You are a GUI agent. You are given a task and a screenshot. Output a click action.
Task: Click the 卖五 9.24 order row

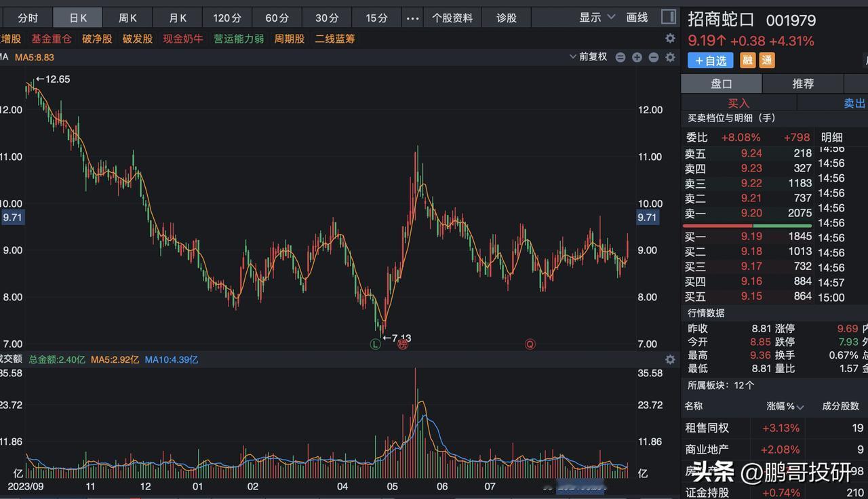tap(748, 153)
